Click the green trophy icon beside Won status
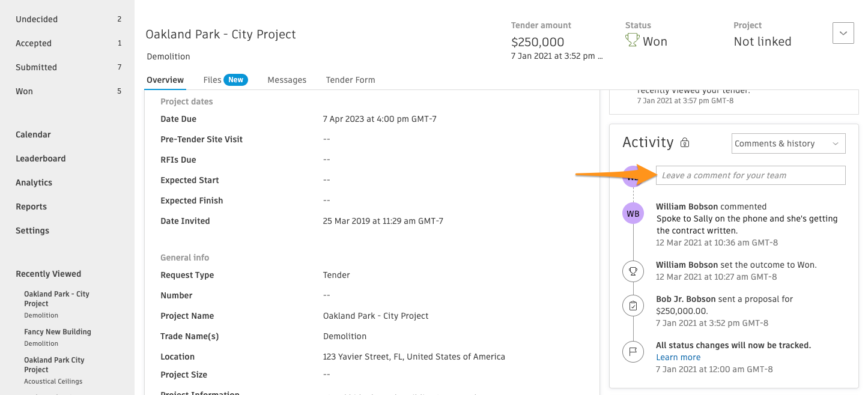868x395 pixels. pos(632,40)
